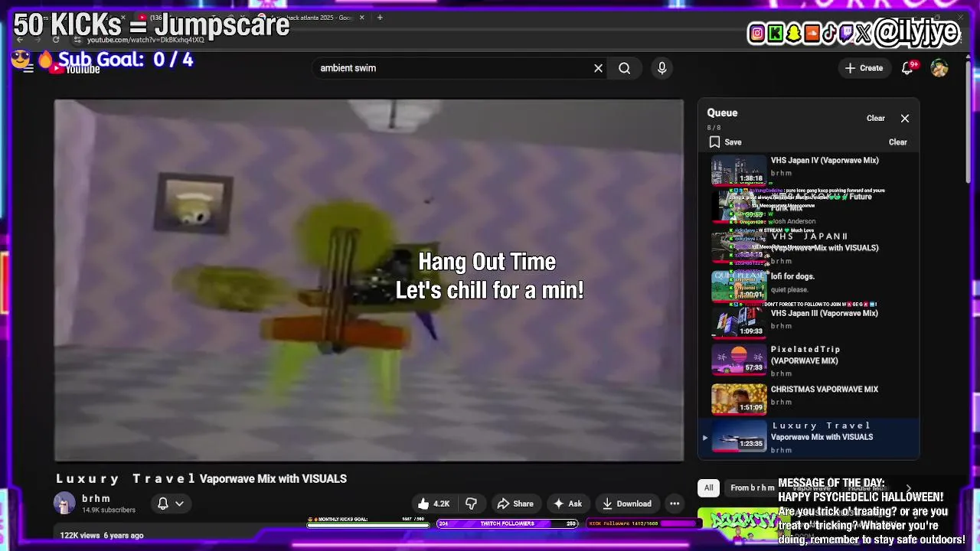Open the brhm channel name link

[96, 498]
